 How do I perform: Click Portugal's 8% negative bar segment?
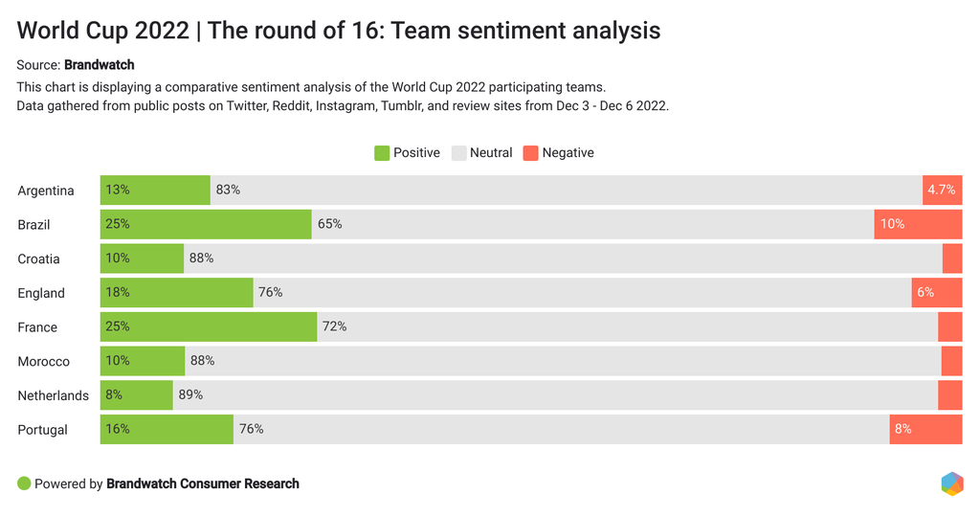925,429
